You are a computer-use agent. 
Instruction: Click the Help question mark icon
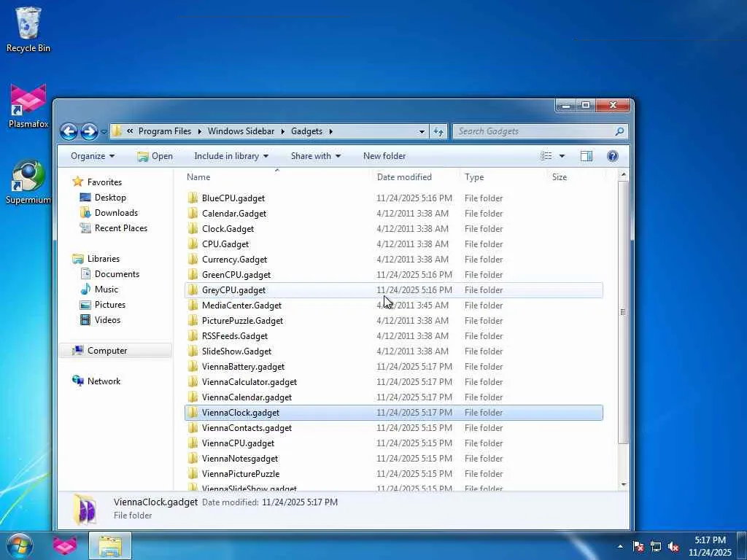613,156
